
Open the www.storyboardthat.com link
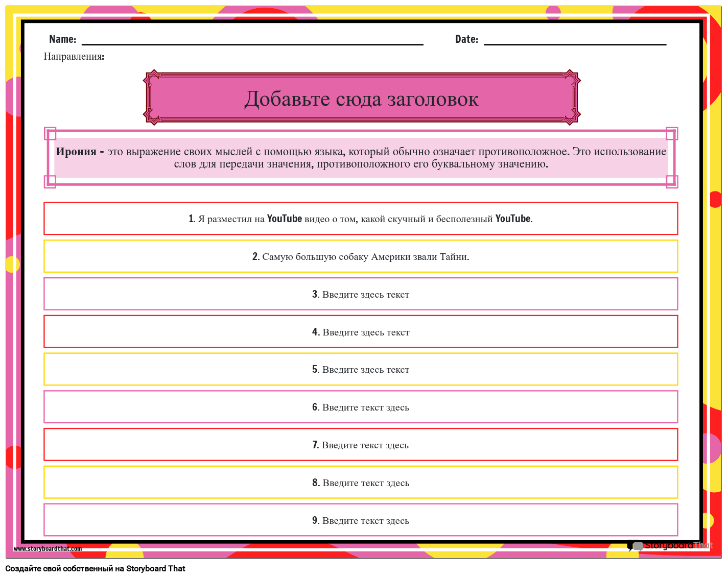[x=48, y=549]
